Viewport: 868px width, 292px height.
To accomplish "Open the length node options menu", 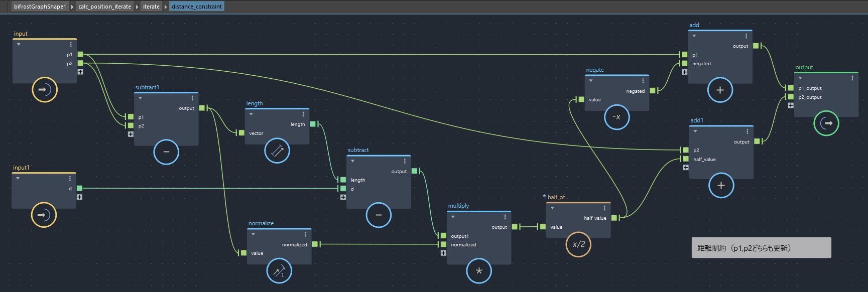I will coord(303,114).
